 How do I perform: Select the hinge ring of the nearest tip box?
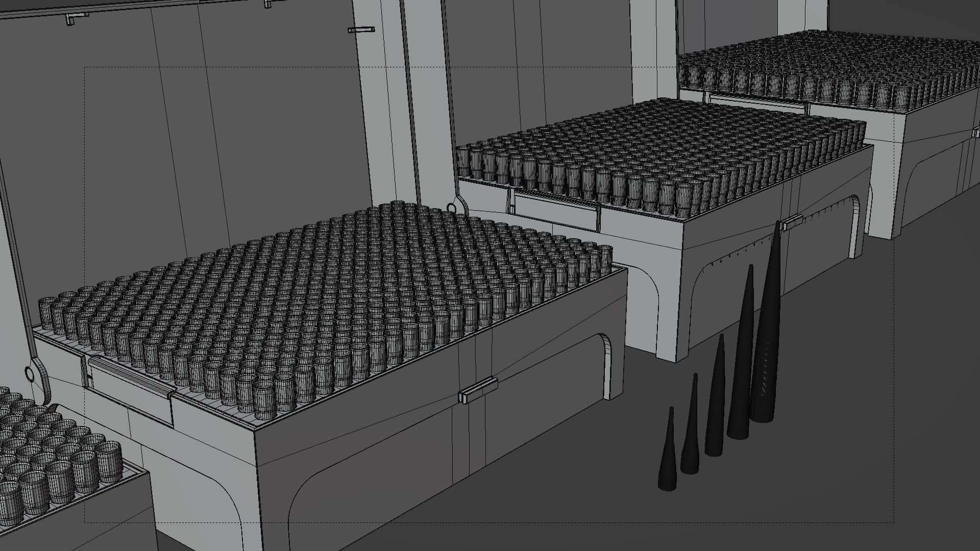30,374
